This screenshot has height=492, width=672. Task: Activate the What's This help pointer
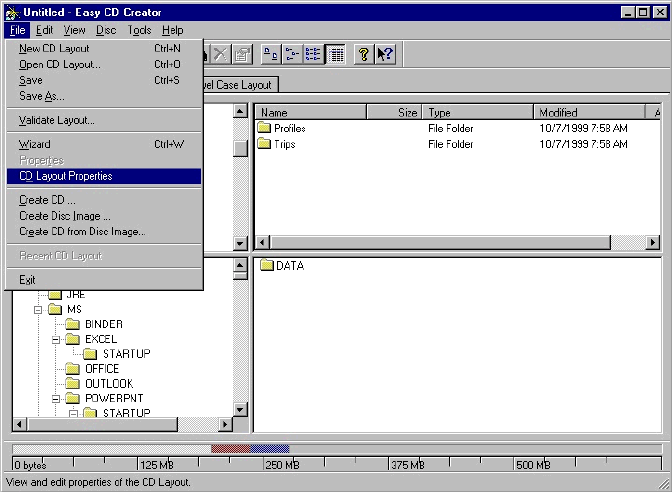[x=385, y=54]
